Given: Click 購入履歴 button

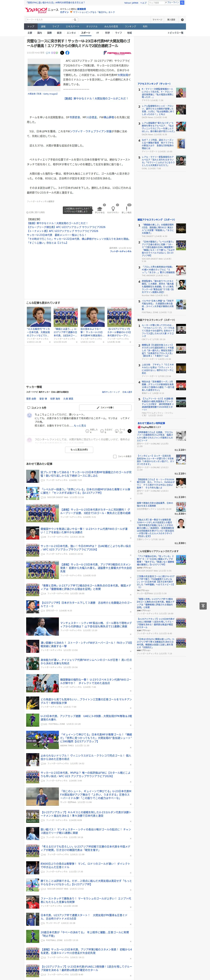Looking at the screenshot, I should tap(171, 20).
